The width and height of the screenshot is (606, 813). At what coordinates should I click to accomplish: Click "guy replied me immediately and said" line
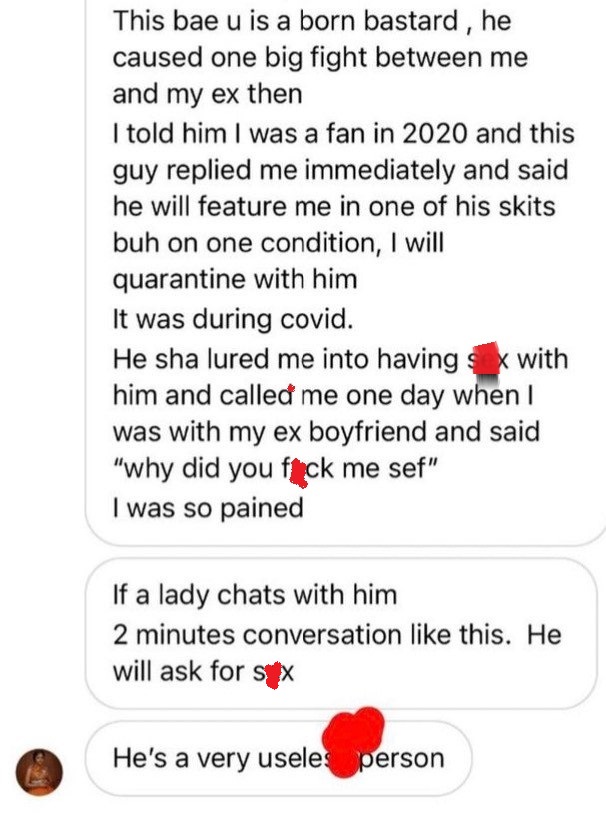pos(341,171)
